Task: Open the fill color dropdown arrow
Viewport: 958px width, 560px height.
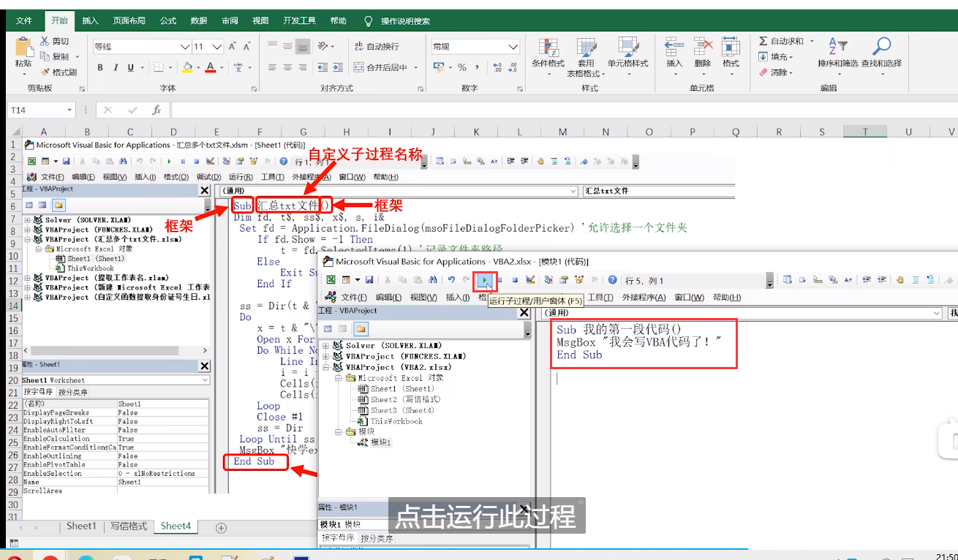Action: pos(198,68)
